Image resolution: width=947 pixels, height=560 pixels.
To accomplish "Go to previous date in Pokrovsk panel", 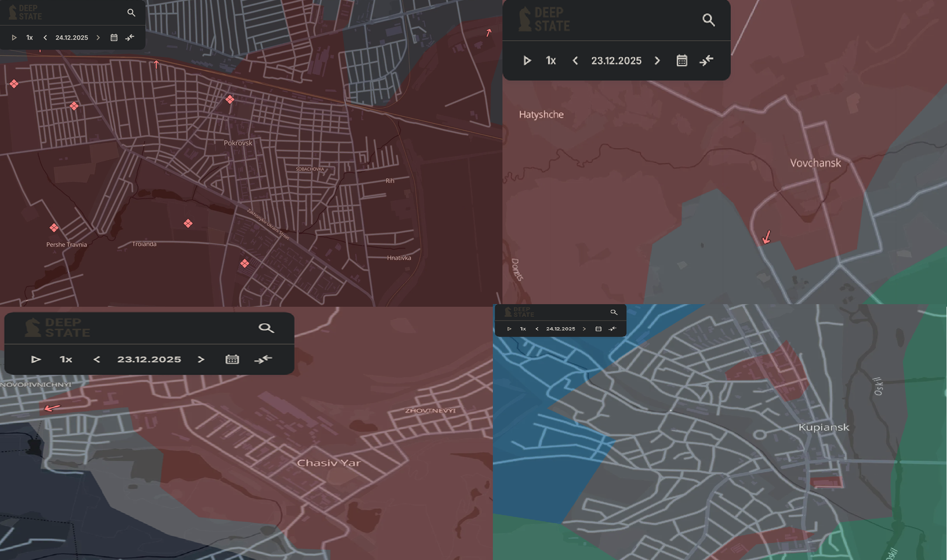I will (45, 38).
